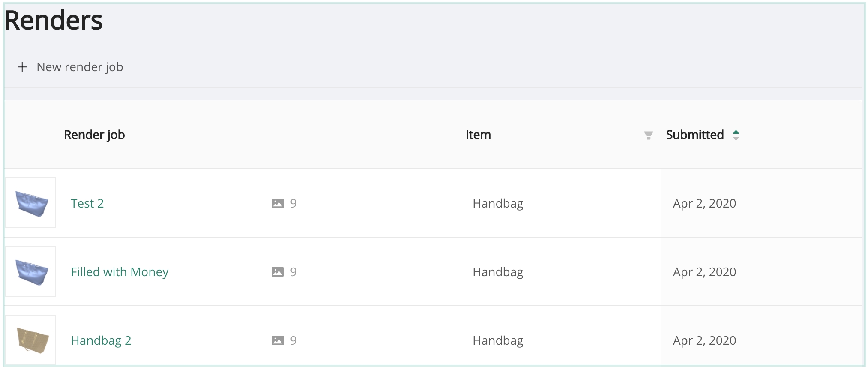This screenshot has height=367, width=868.
Task: Click the Handbag item in Filled with Money row
Action: point(498,272)
